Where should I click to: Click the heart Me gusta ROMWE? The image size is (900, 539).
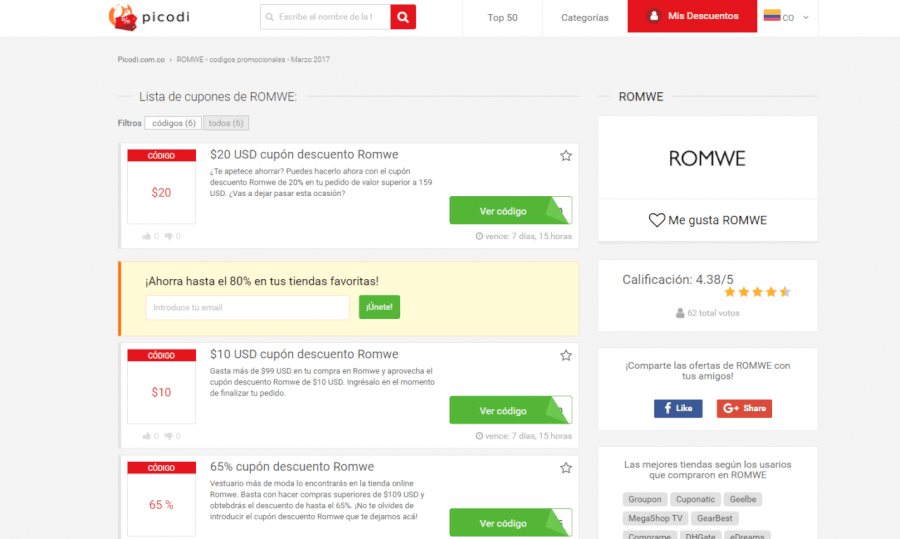[707, 220]
